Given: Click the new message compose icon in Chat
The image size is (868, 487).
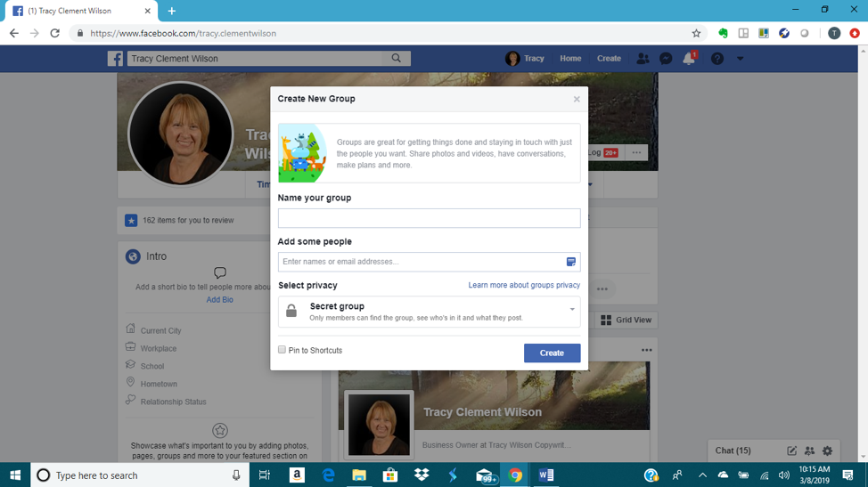Looking at the screenshot, I should tap(791, 450).
